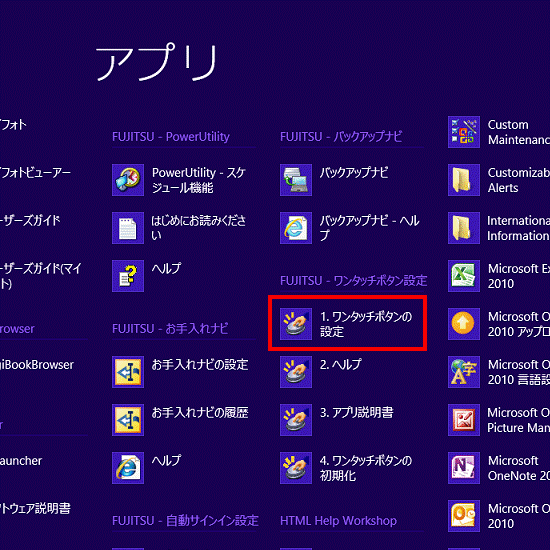Click the FUJITSU - PowerUtility group header

point(171,136)
